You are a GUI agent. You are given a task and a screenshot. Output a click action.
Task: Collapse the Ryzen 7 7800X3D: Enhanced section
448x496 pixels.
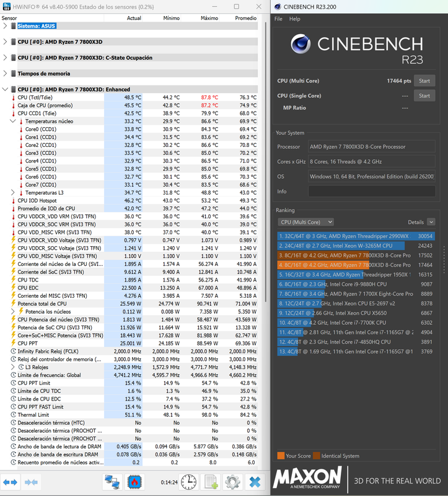click(5, 89)
